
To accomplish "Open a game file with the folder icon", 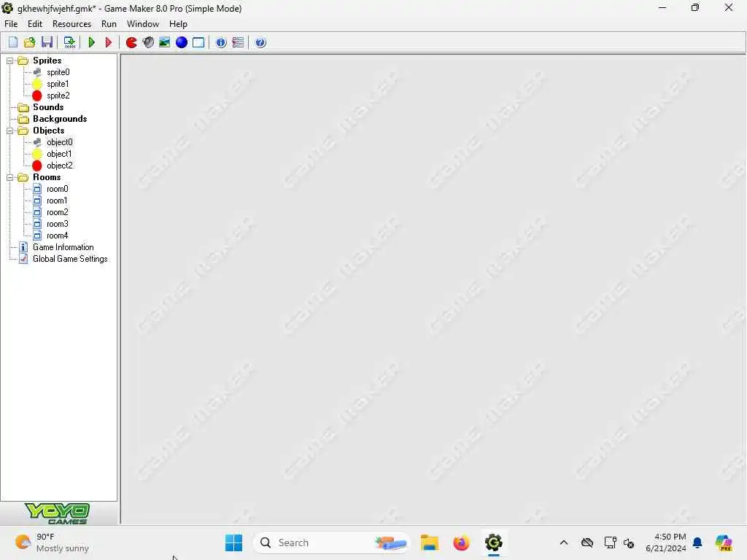I will (29, 42).
